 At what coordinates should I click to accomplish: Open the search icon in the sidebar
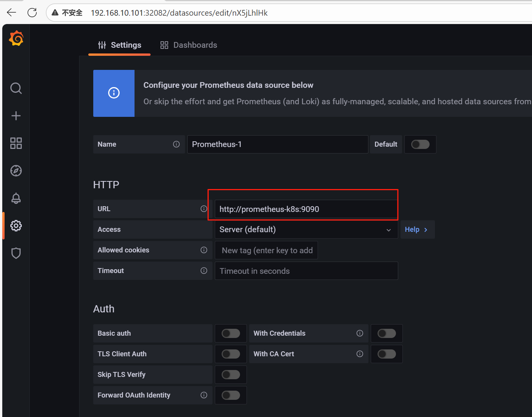pos(16,88)
